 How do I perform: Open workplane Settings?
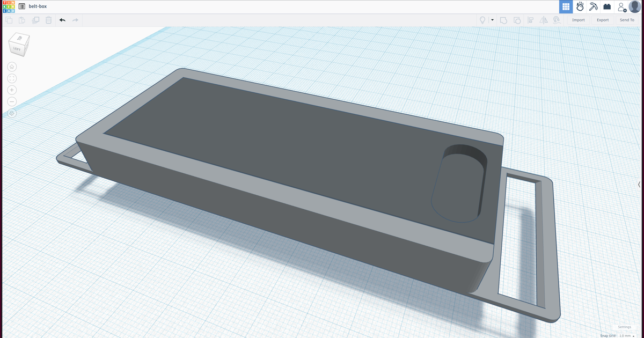(x=624, y=327)
